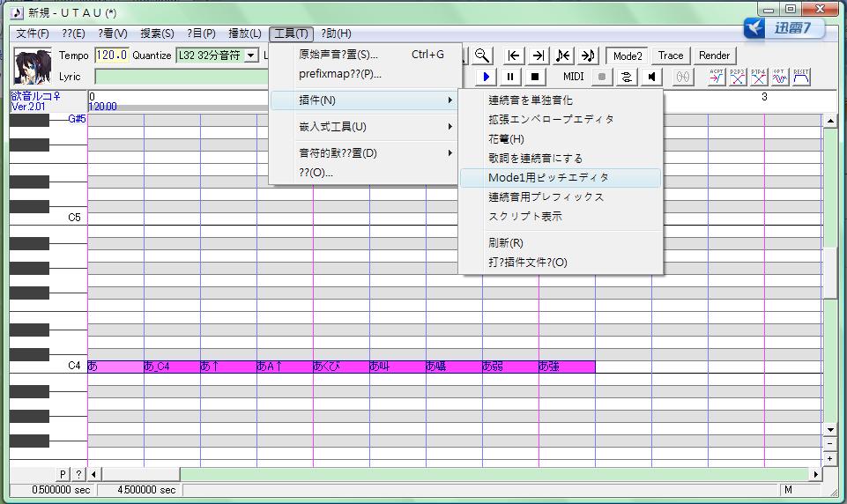Click the Tempo 120.0 field
This screenshot has height=504, width=847.
click(x=112, y=56)
